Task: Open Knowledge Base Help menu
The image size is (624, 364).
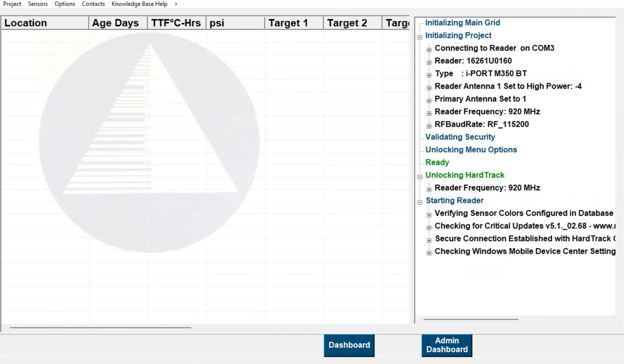Action: point(139,4)
